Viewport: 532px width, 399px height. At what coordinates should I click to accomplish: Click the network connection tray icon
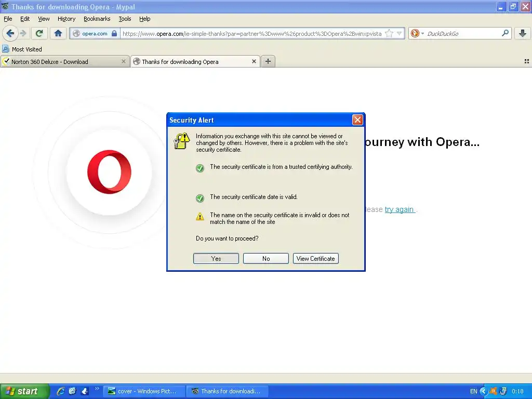point(503,391)
